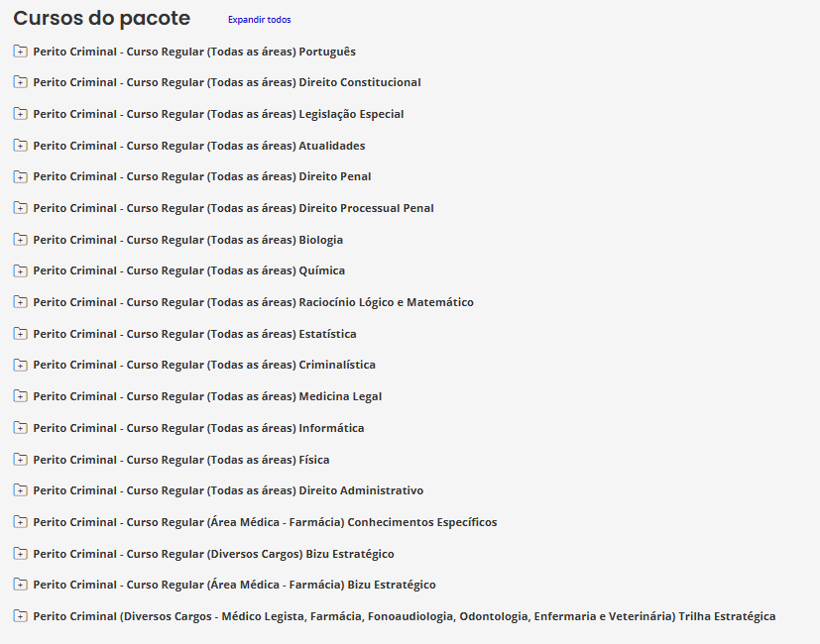The width and height of the screenshot is (820, 644).
Task: Open the Física course item
Action: [x=180, y=460]
